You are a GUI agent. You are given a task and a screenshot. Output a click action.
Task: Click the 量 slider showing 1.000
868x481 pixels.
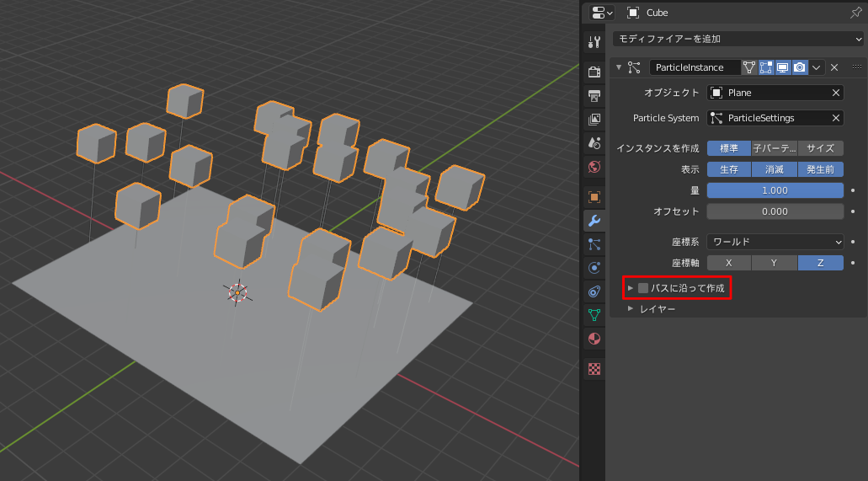pos(775,190)
